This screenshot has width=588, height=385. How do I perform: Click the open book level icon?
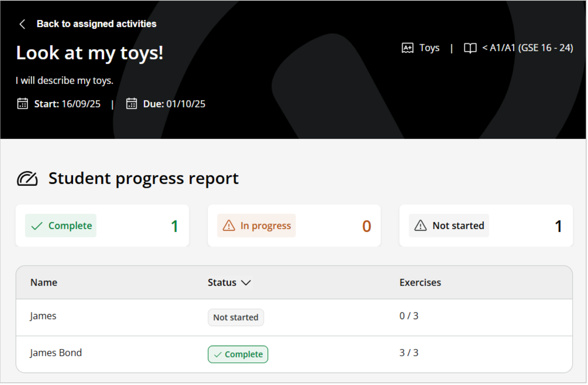(471, 48)
